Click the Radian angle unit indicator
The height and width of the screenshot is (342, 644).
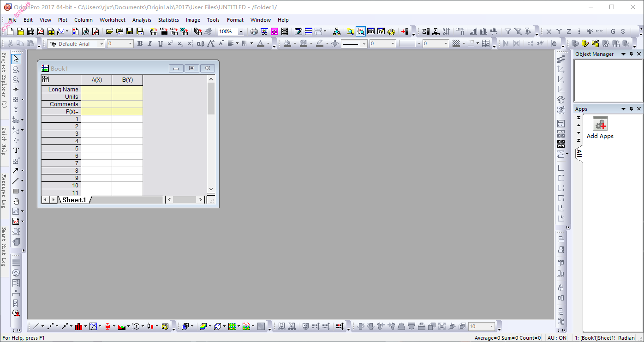(x=626, y=338)
